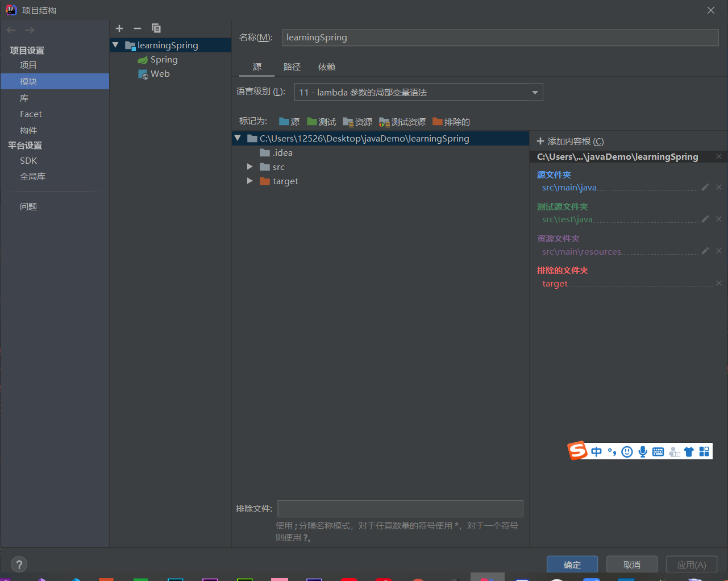
Task: Expand the src folder
Action: click(249, 167)
